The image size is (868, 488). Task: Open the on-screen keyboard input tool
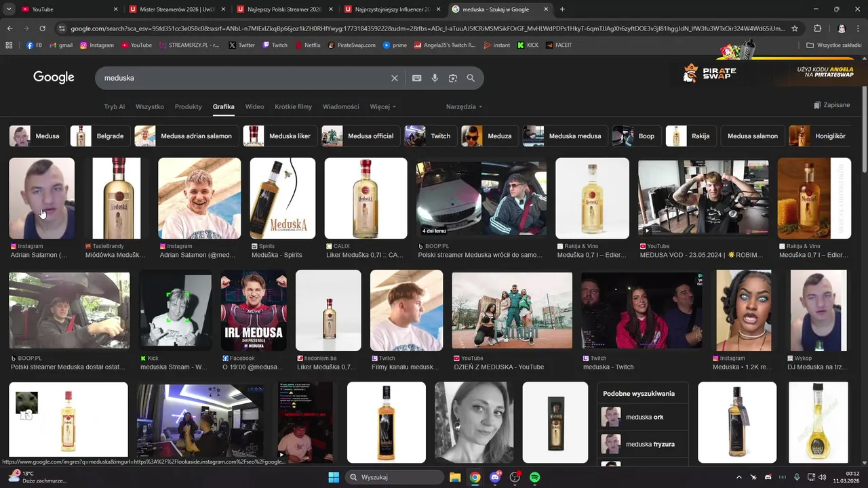pos(417,78)
